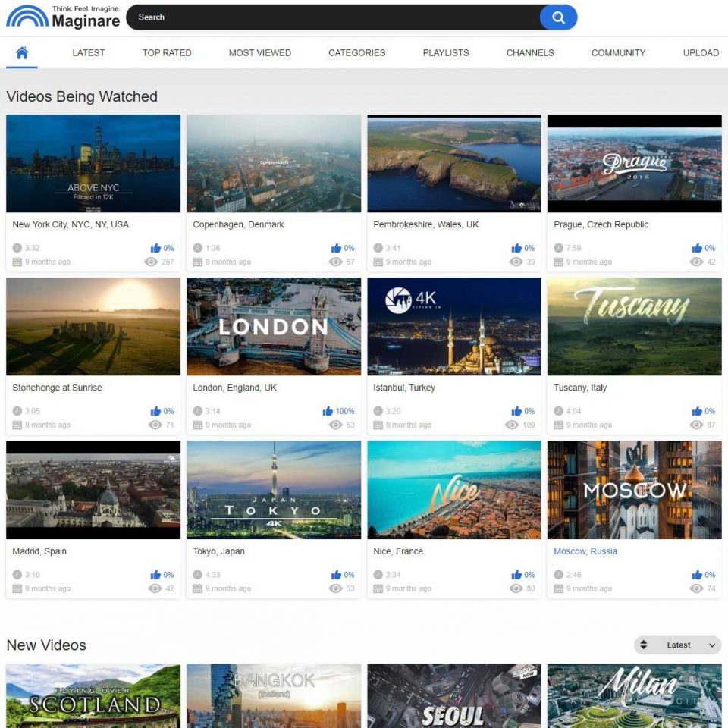Click in the Search input field

(334, 17)
